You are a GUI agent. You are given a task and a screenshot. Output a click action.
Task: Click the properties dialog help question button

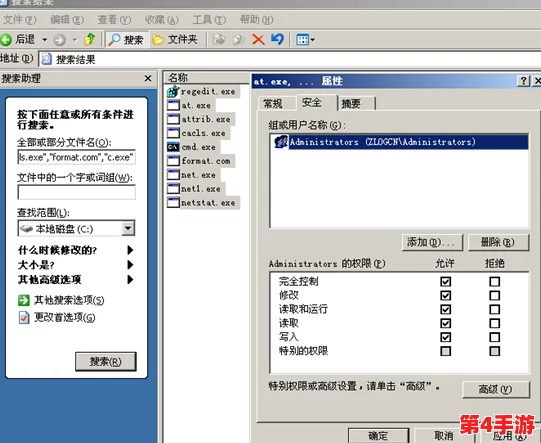click(523, 81)
